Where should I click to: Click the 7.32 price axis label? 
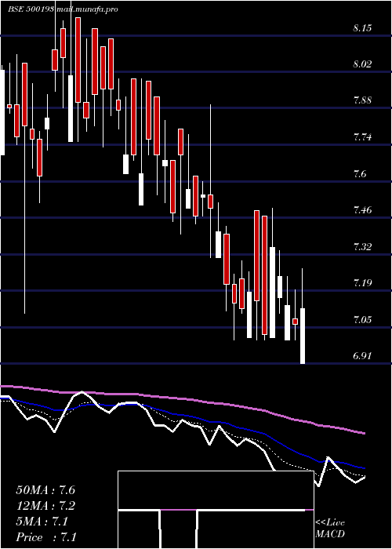[362, 247]
